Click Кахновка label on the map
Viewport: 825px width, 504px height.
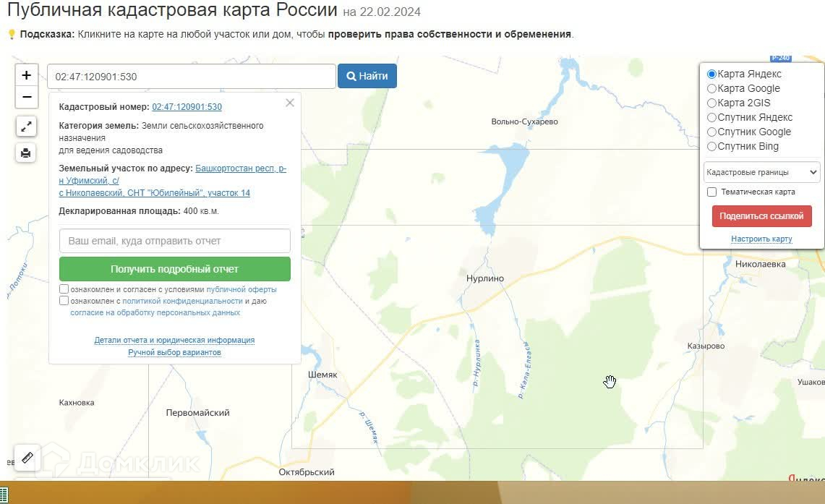tap(77, 403)
